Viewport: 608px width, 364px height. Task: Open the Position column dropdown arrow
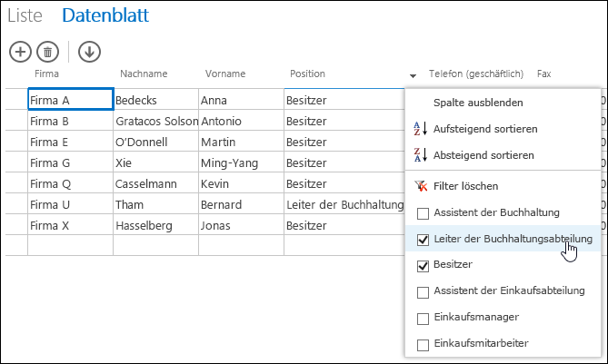click(413, 76)
